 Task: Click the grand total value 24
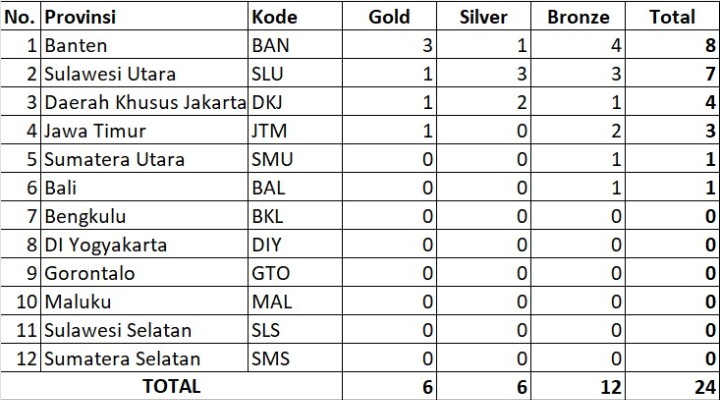pyautogui.click(x=672, y=386)
